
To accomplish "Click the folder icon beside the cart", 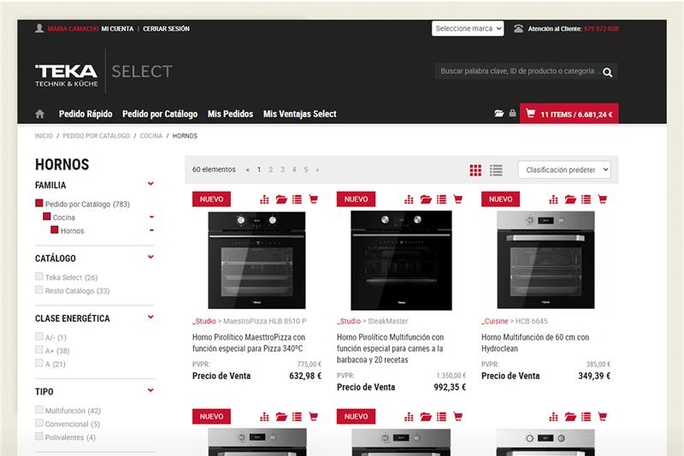I will coord(499,114).
